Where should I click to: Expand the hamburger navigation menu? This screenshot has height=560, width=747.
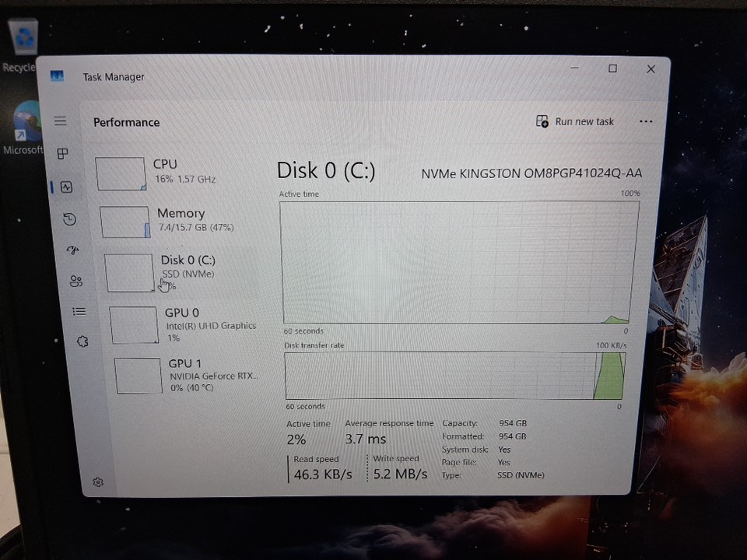pos(61,121)
